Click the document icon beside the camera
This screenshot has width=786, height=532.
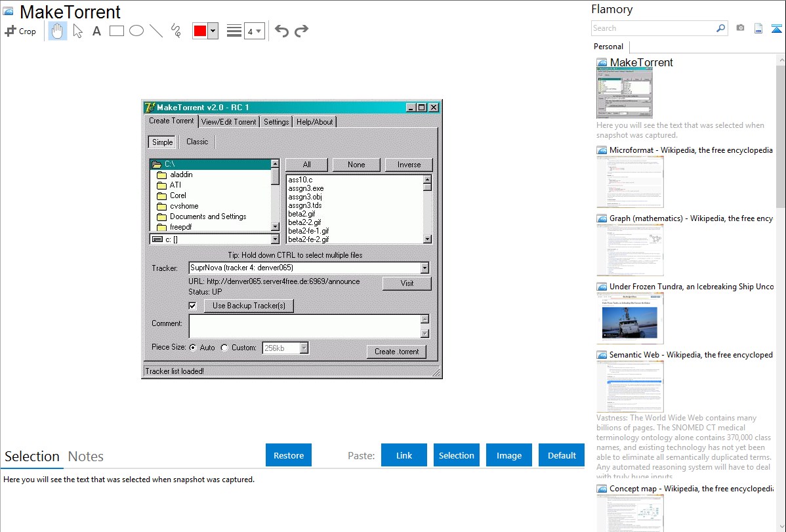pos(758,29)
